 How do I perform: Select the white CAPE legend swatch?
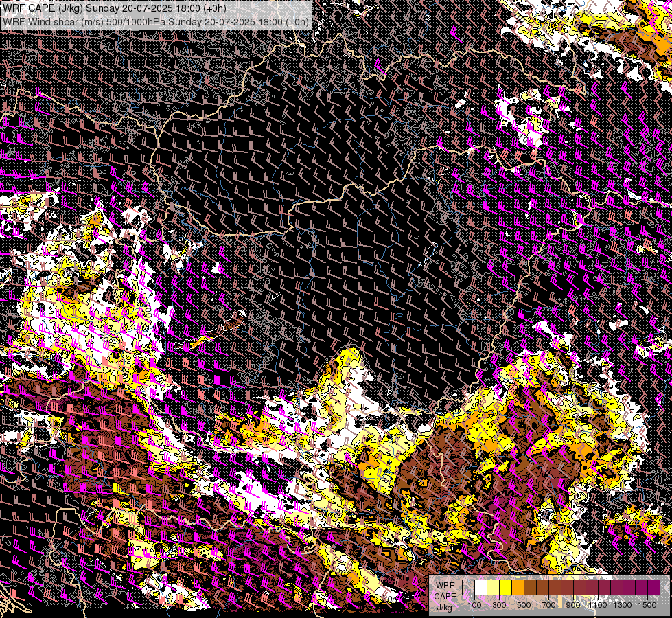[481, 587]
